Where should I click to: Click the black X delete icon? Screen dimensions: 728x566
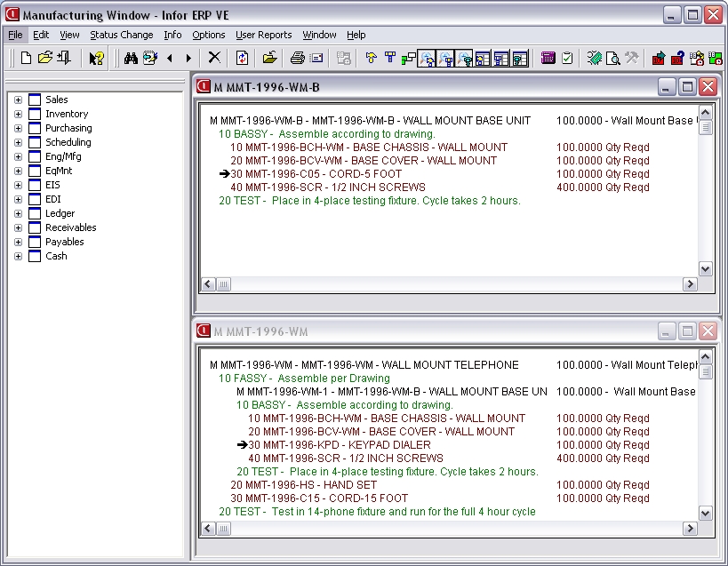(x=214, y=58)
